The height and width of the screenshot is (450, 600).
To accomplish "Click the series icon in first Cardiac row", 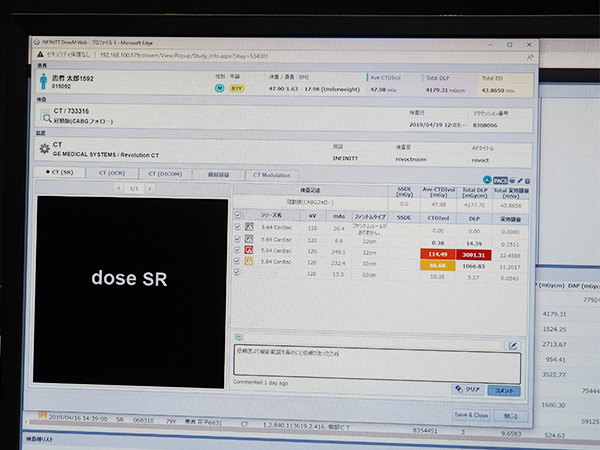I will 249,229.
